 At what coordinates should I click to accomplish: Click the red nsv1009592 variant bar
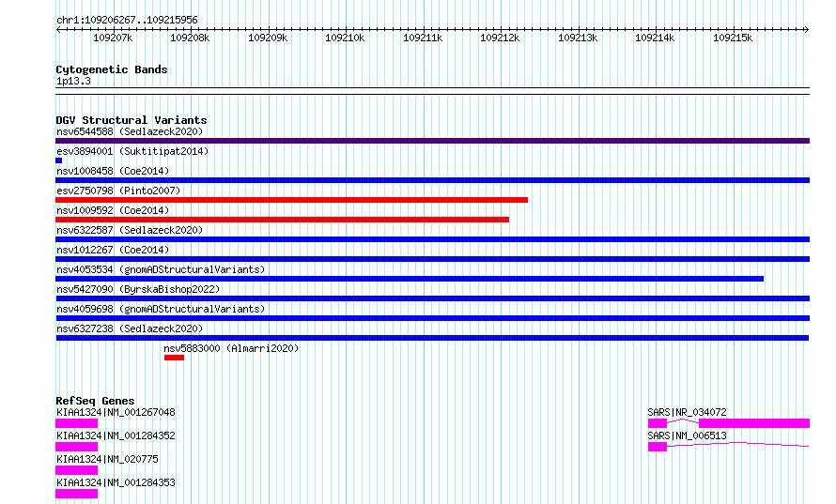(282, 220)
